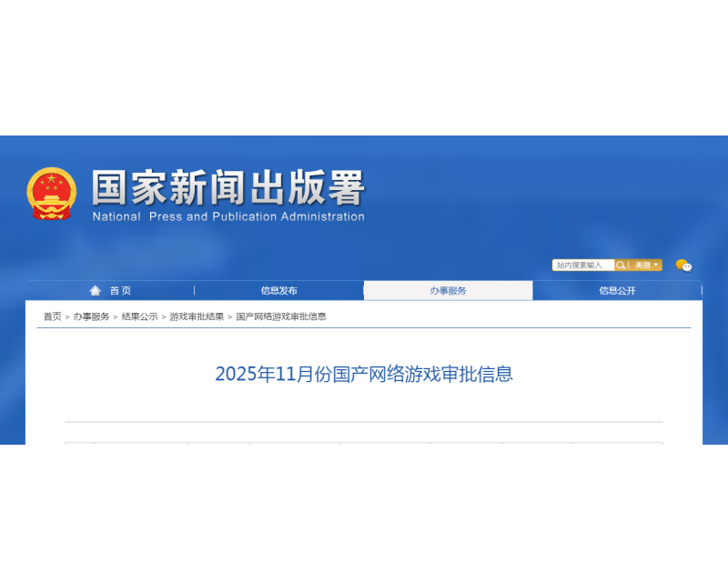728x582 pixels.
Task: Select the magnifier search icon
Action: click(621, 265)
